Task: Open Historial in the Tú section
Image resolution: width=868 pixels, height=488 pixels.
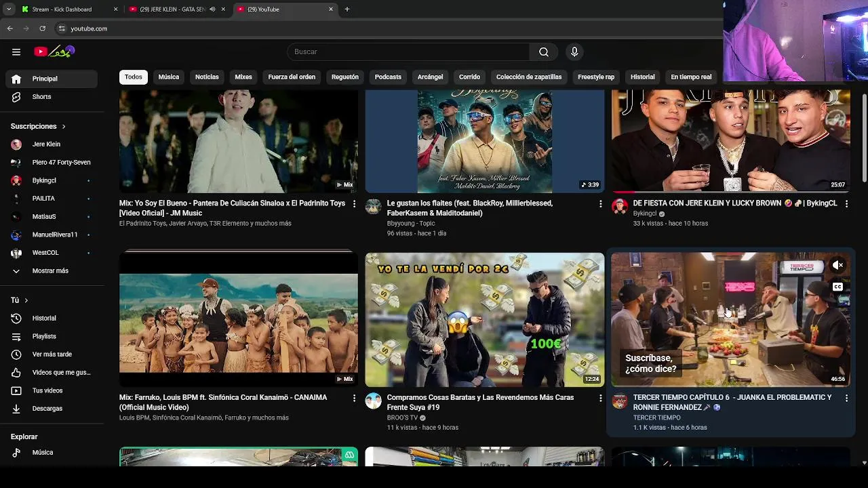Action: (52, 319)
